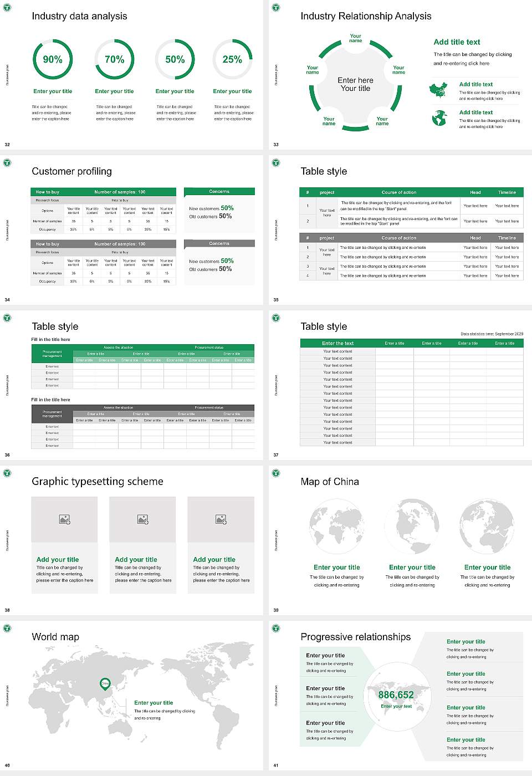The image size is (532, 776).
Task: Click Enter your title under the 70% chart
Action: point(114,91)
